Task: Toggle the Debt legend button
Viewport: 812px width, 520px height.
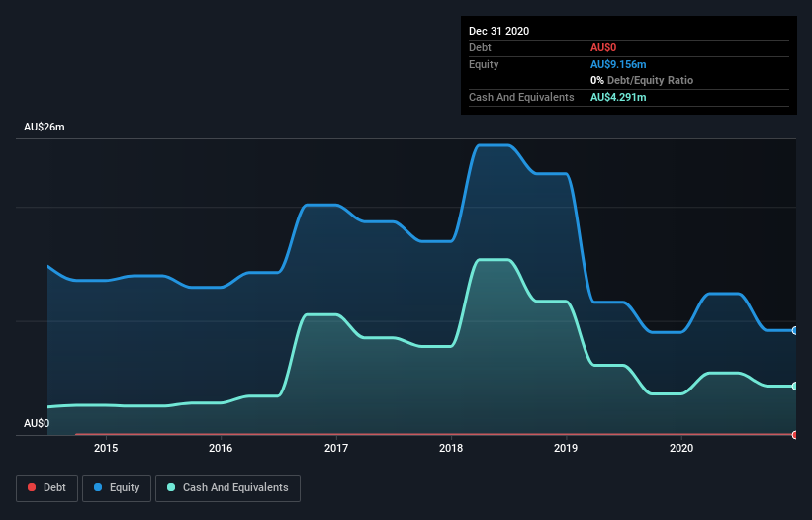Action: [47, 488]
